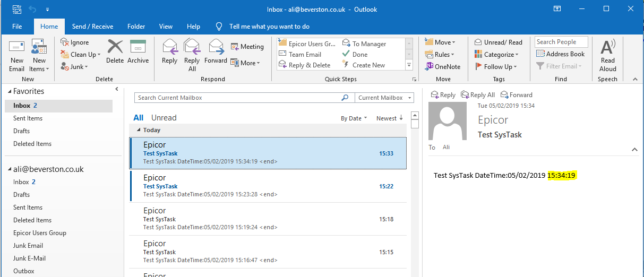The height and width of the screenshot is (277, 644).
Task: Open Deleted Items under Favorites
Action: pos(32,144)
